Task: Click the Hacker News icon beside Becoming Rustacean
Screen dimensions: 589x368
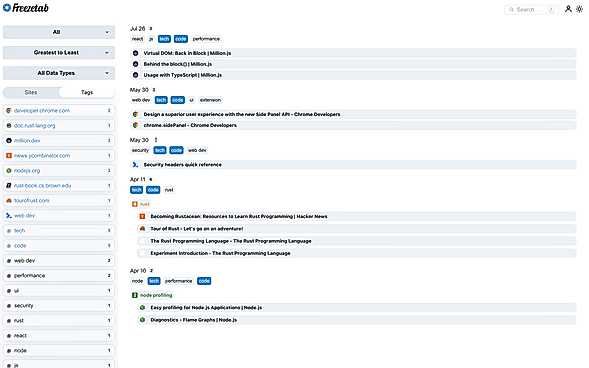Action: tap(142, 216)
